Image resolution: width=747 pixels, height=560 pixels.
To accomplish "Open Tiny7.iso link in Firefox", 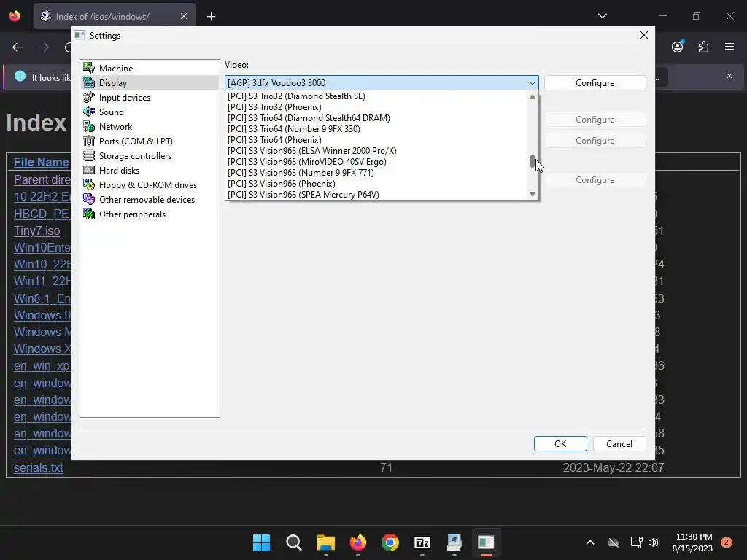I will 36,230.
